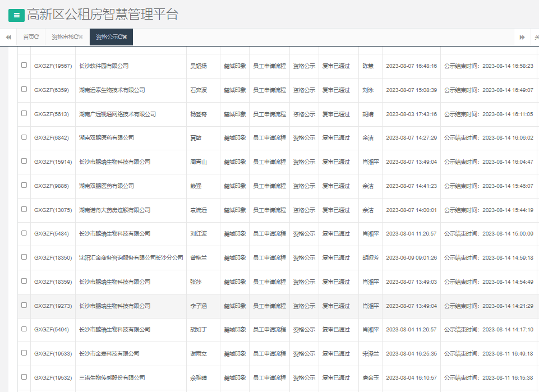Click the ID cell GXGZF(19567)
This screenshot has width=539, height=392.
[x=53, y=66]
